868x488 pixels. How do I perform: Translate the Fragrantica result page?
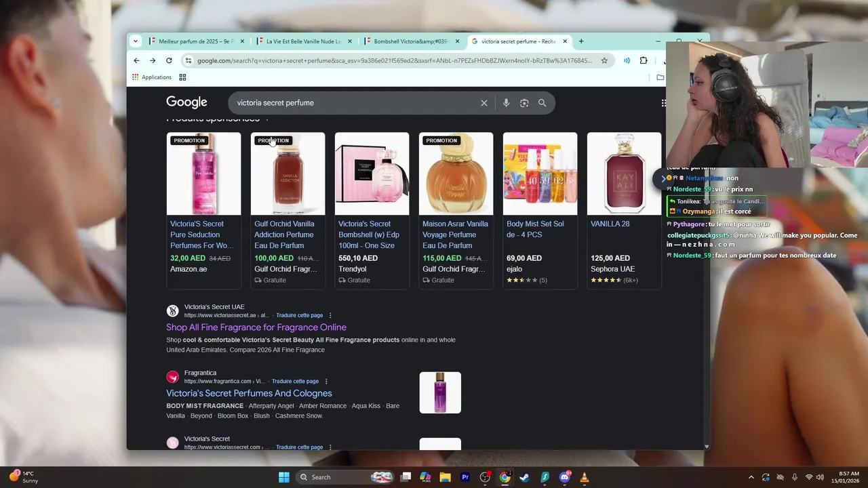(x=295, y=382)
